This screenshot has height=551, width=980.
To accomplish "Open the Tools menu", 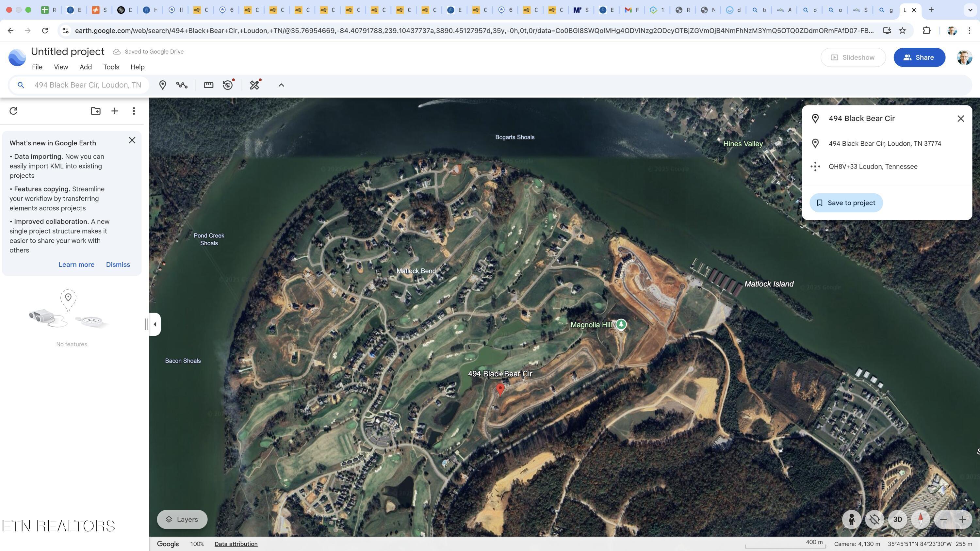I will 111,67.
